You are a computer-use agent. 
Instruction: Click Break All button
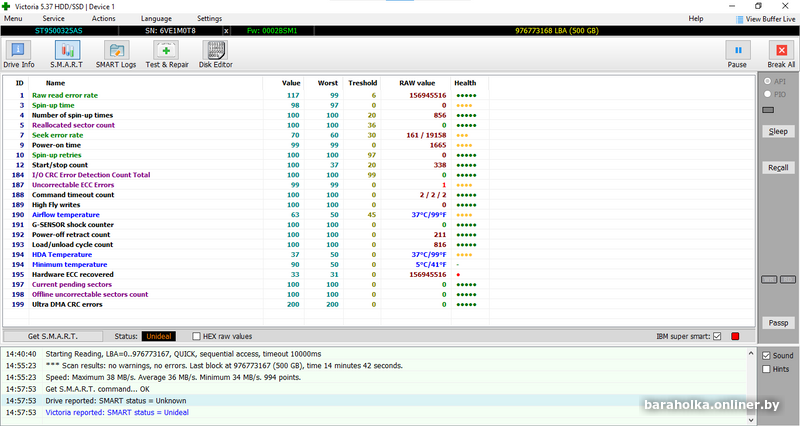[x=781, y=55]
